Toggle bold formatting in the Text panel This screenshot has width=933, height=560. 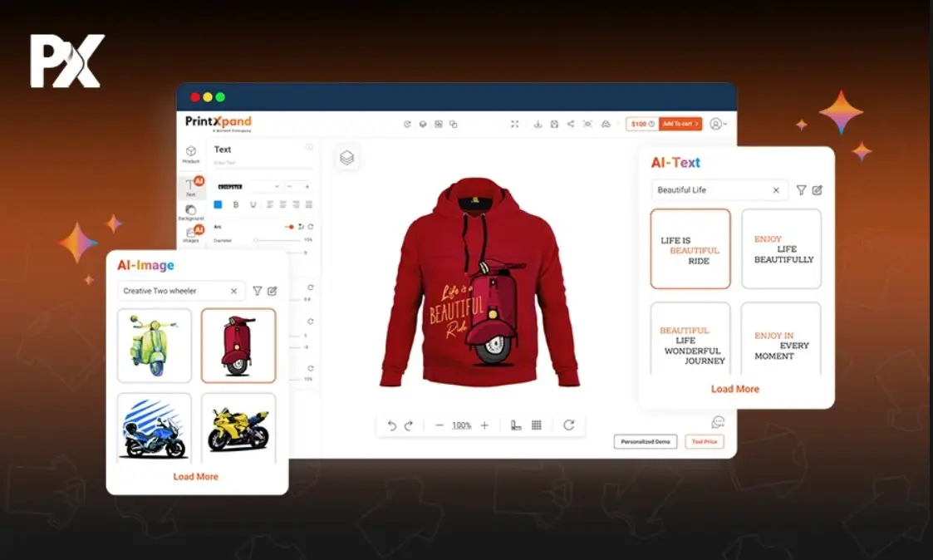point(235,204)
